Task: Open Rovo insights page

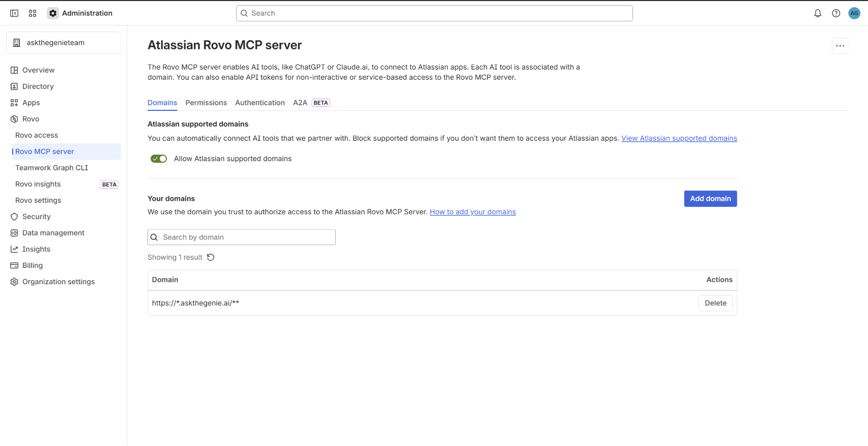Action: [66, 184]
